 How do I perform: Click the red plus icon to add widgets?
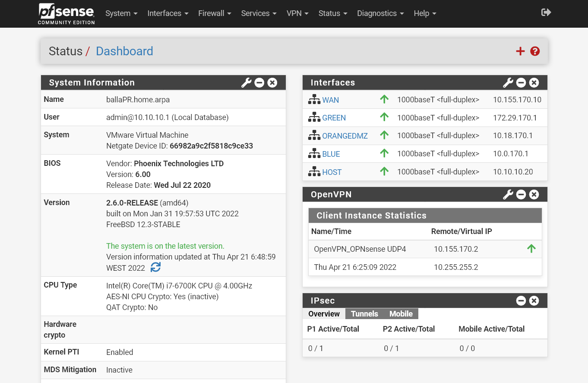pyautogui.click(x=520, y=51)
